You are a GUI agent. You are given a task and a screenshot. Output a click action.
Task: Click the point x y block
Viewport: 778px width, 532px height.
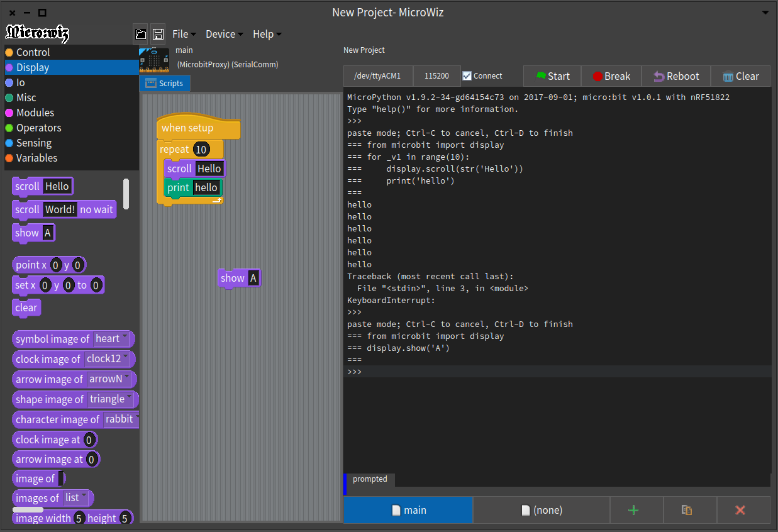[49, 265]
